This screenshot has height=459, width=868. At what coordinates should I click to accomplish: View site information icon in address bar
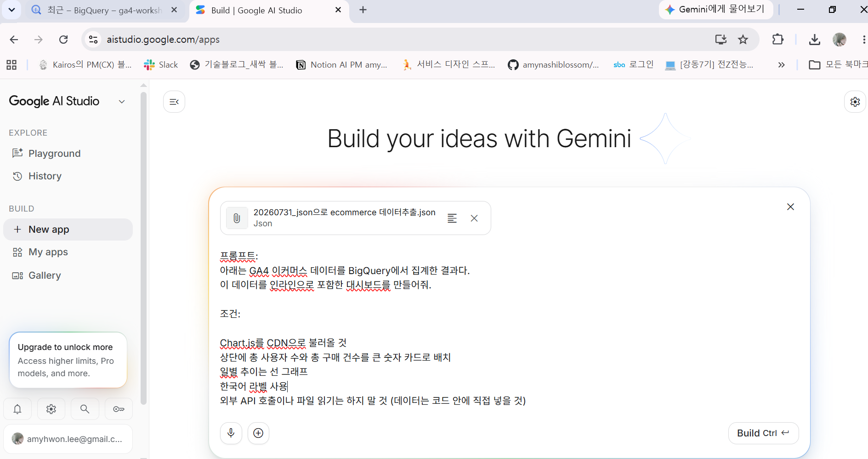tap(93, 40)
